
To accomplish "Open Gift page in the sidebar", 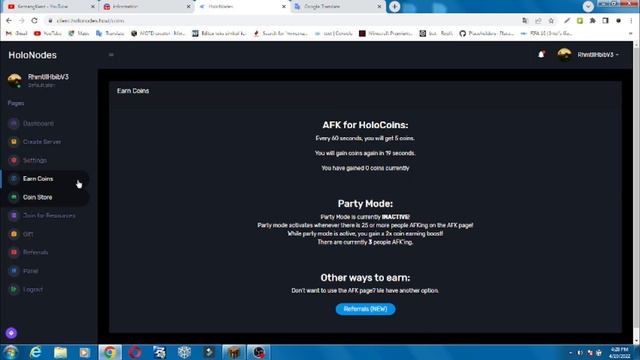I will pyautogui.click(x=28, y=234).
